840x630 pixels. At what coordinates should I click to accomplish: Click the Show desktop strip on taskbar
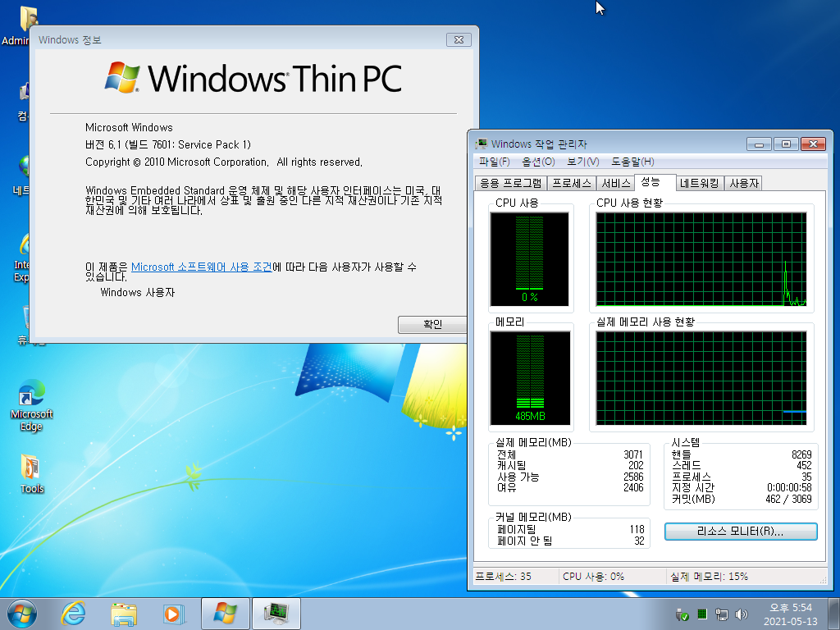(x=834, y=614)
